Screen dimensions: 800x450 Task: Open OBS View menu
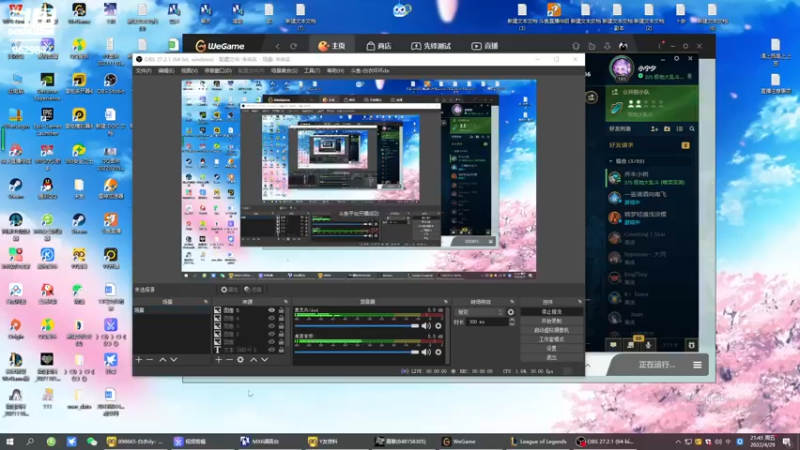tap(189, 71)
